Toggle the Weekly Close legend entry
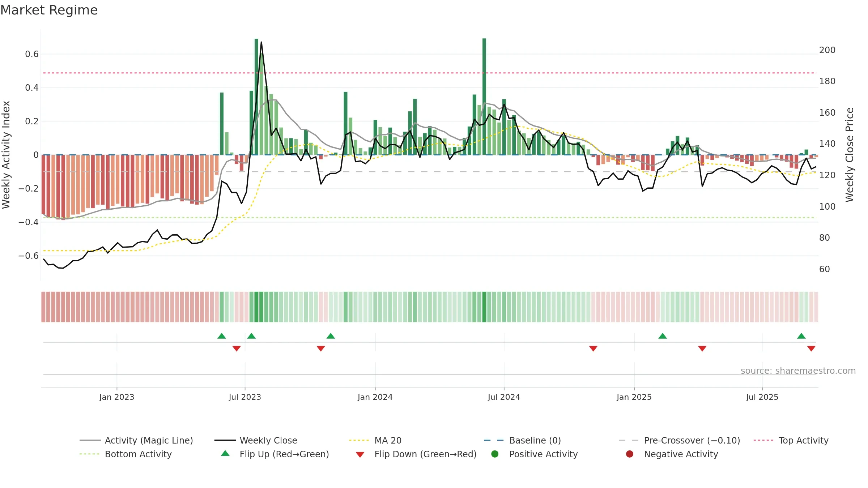The image size is (868, 488). [x=256, y=440]
